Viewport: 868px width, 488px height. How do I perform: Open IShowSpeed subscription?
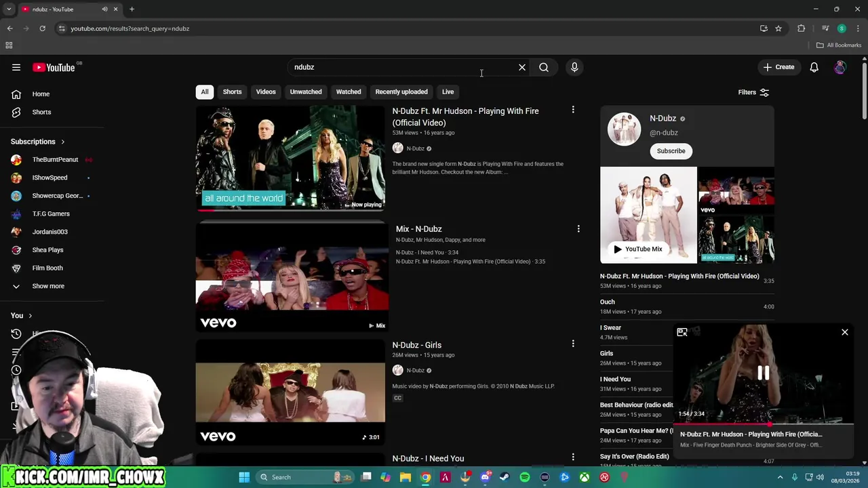52,178
